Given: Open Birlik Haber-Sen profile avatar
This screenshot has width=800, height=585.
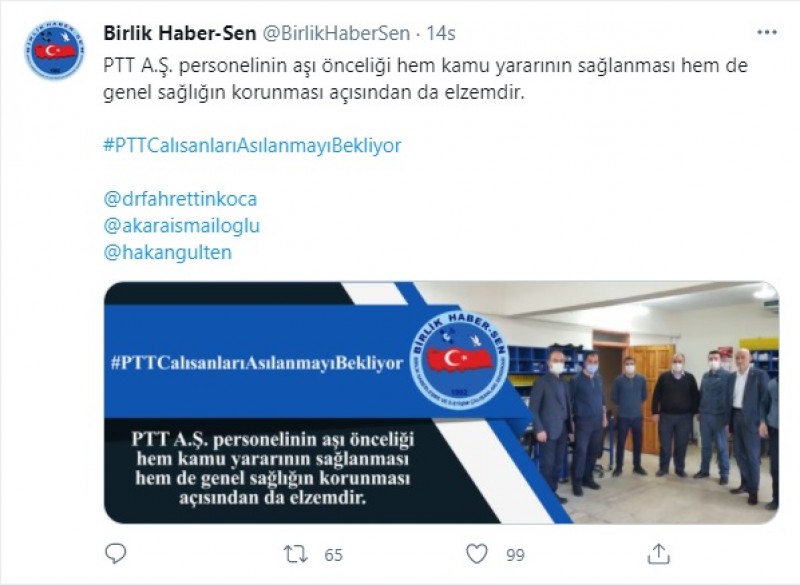Looking at the screenshot, I should click(55, 49).
